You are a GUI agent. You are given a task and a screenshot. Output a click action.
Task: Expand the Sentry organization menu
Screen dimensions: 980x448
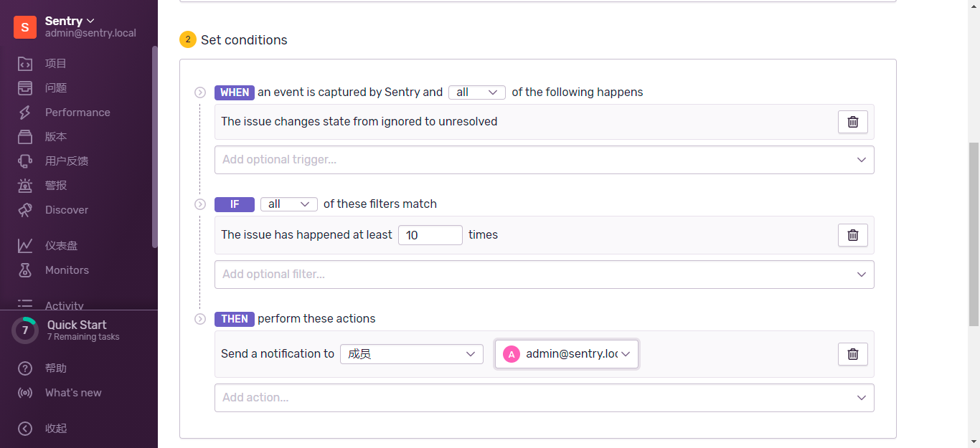(70, 21)
